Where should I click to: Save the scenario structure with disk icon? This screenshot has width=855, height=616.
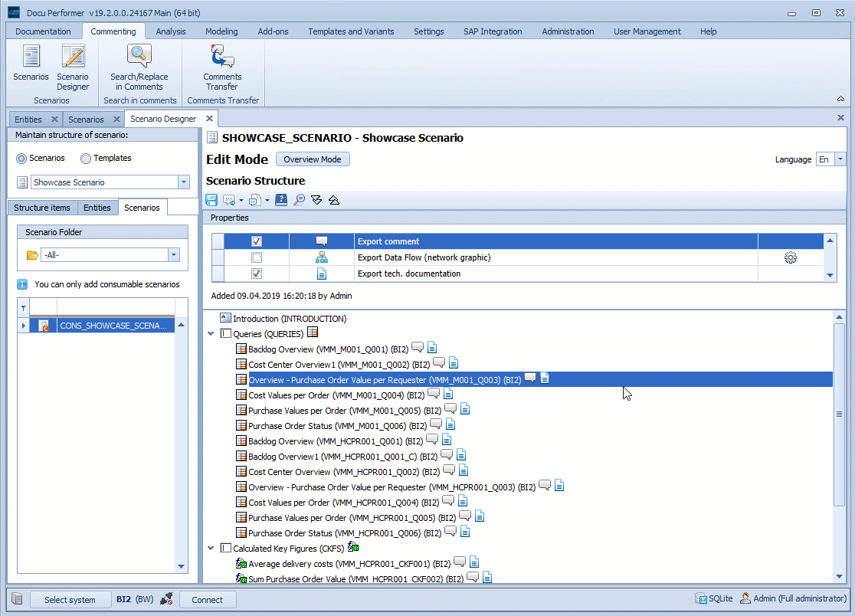coord(211,200)
